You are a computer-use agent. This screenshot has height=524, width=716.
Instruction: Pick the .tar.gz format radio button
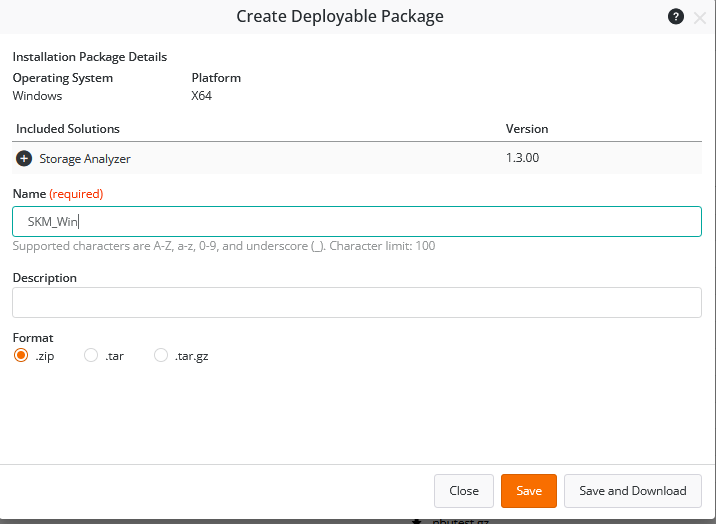click(x=161, y=355)
